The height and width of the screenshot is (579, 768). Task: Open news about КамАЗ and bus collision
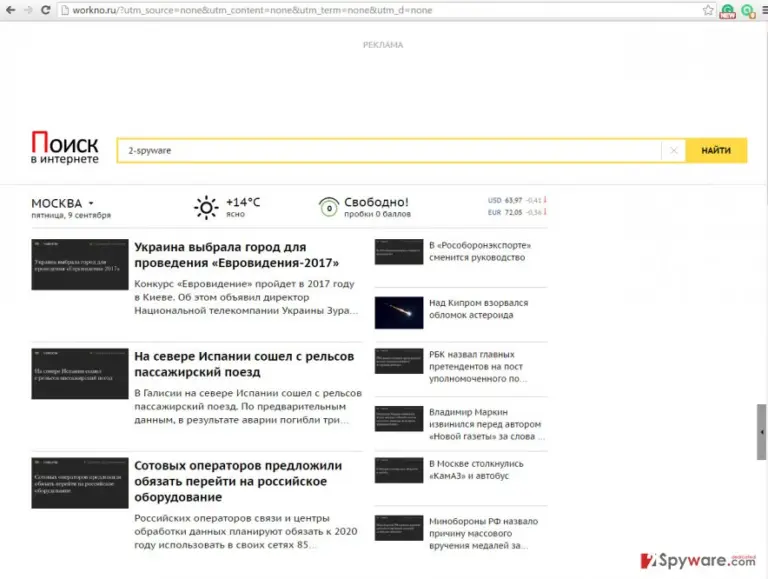tap(476, 470)
